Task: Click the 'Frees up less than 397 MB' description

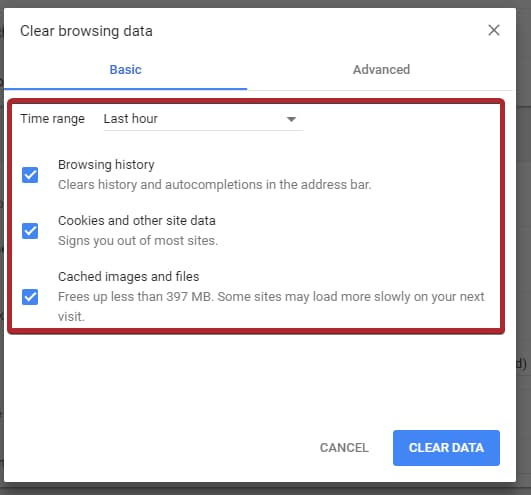Action: [x=271, y=306]
